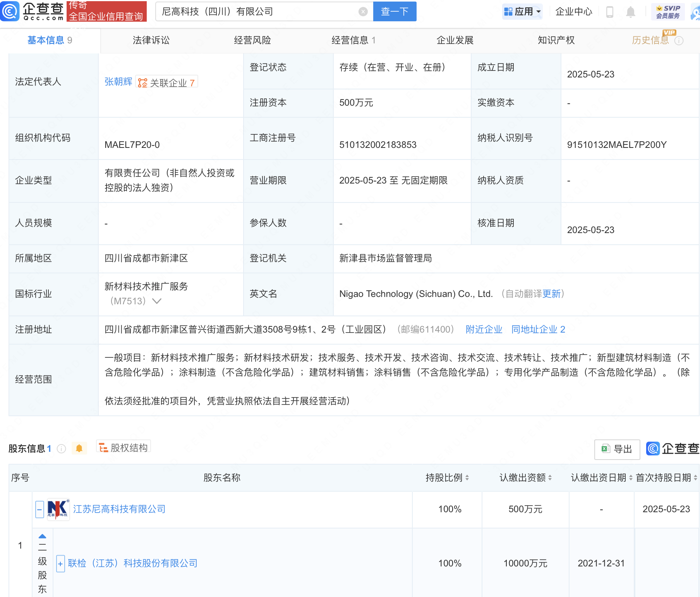Open the 应用 dropdown menu
This screenshot has height=597, width=700.
(x=522, y=12)
